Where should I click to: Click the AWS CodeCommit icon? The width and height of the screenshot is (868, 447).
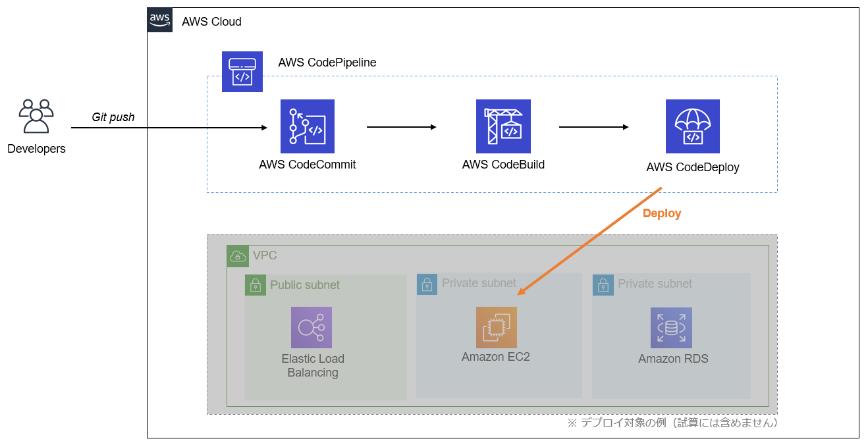(x=308, y=126)
